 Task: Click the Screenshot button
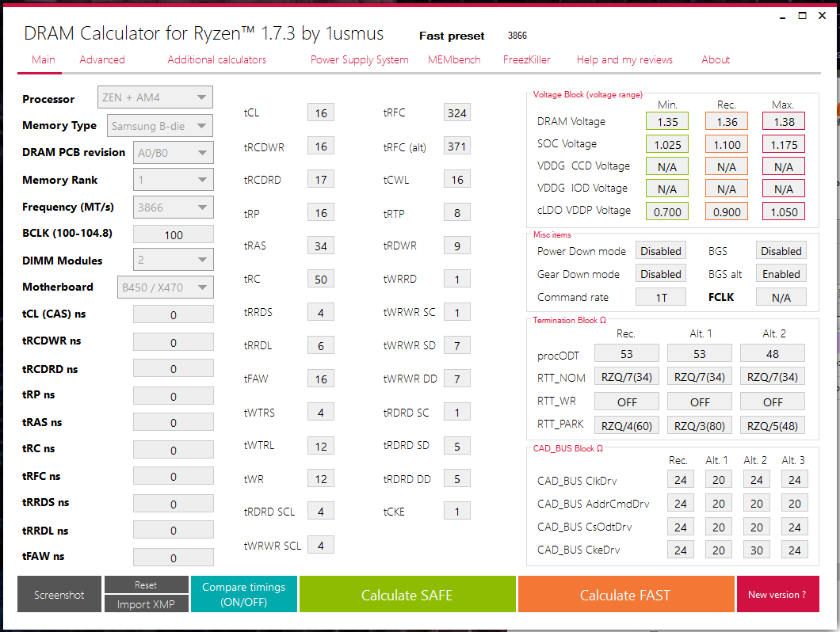pyautogui.click(x=59, y=595)
